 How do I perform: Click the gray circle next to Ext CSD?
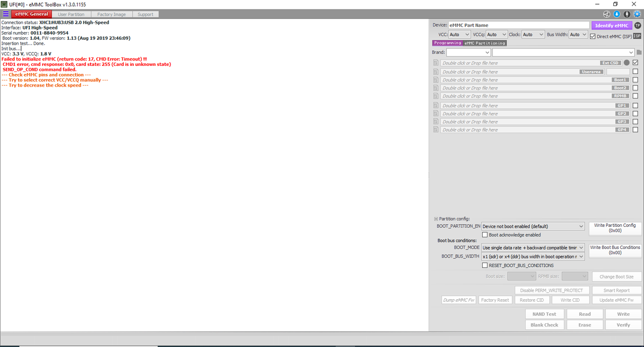coord(626,63)
